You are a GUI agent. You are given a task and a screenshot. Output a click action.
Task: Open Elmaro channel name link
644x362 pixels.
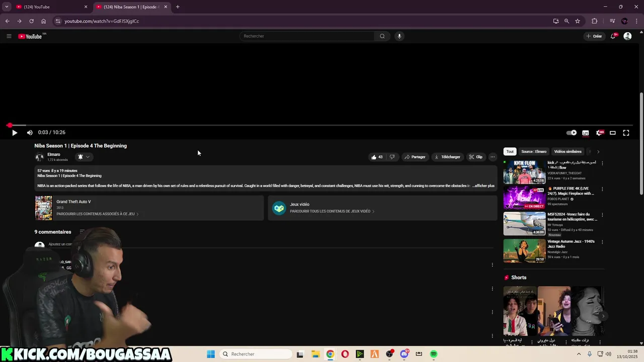coord(54,154)
